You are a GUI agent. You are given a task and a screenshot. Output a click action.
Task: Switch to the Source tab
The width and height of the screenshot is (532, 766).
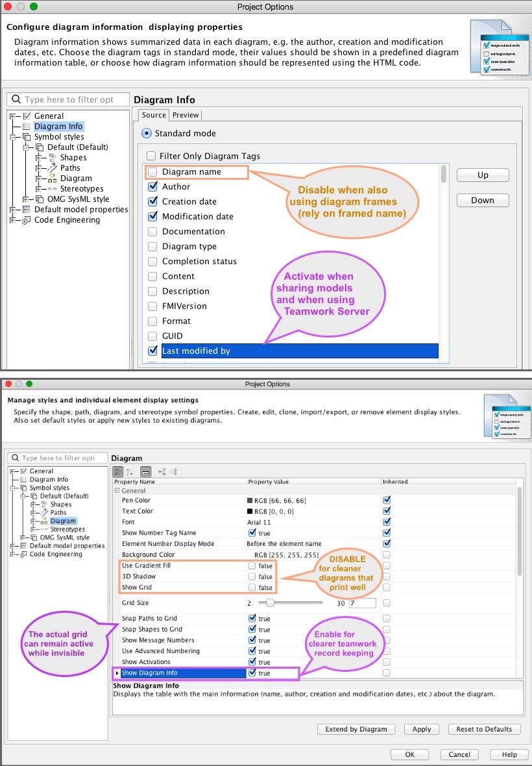[x=154, y=115]
